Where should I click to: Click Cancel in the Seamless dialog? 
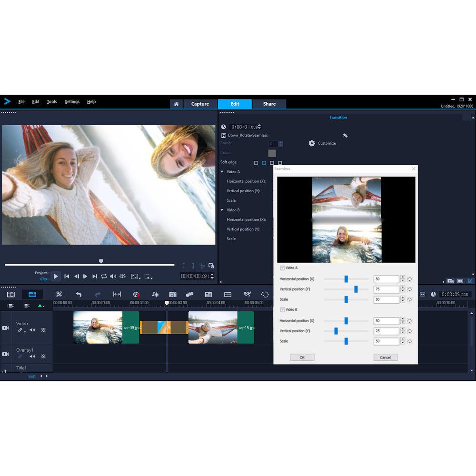386,357
